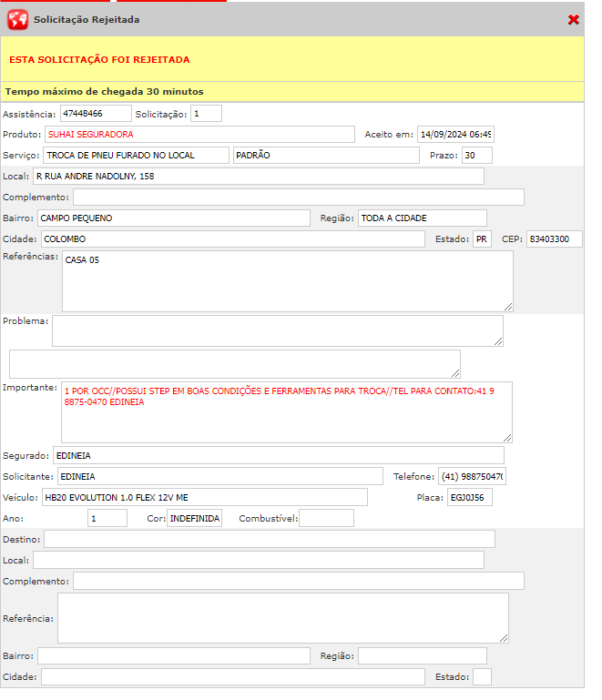
Task: Click the Local field R RUA ANDRE NADOLNY
Action: pyautogui.click(x=259, y=177)
